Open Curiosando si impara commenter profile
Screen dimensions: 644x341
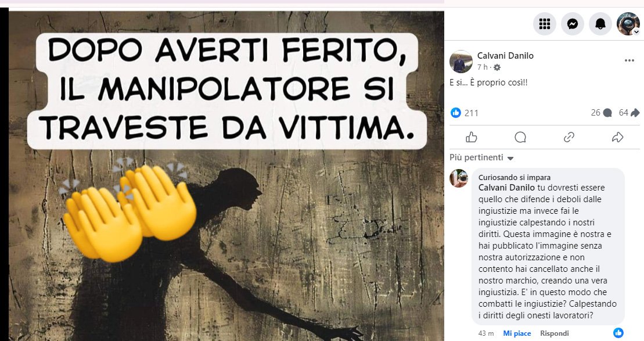coord(515,178)
